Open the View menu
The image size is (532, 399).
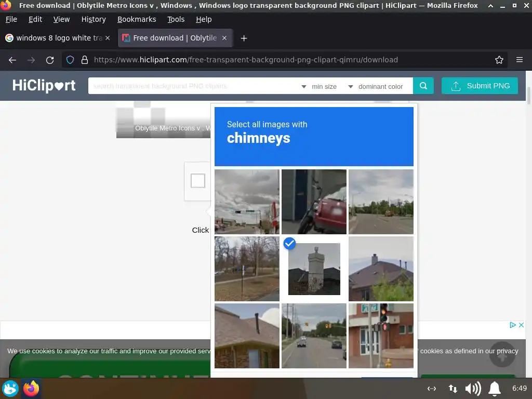click(61, 19)
